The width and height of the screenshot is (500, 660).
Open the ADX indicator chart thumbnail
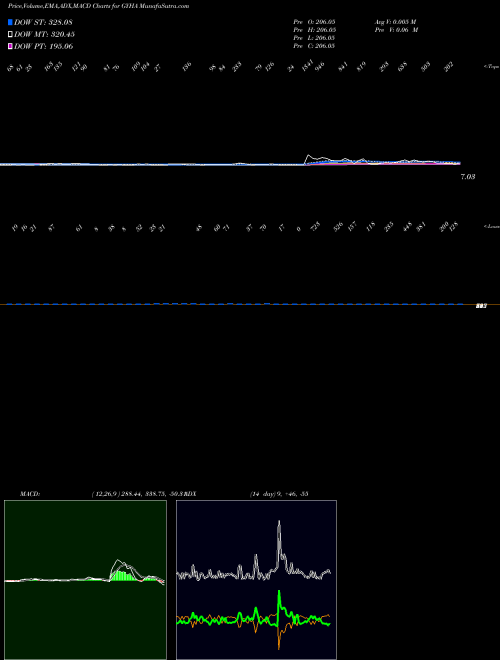click(x=256, y=580)
